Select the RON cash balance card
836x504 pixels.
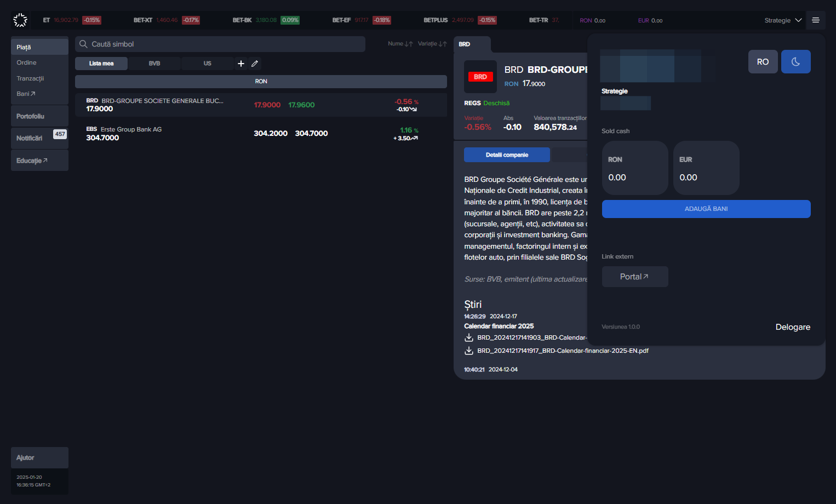tap(635, 168)
